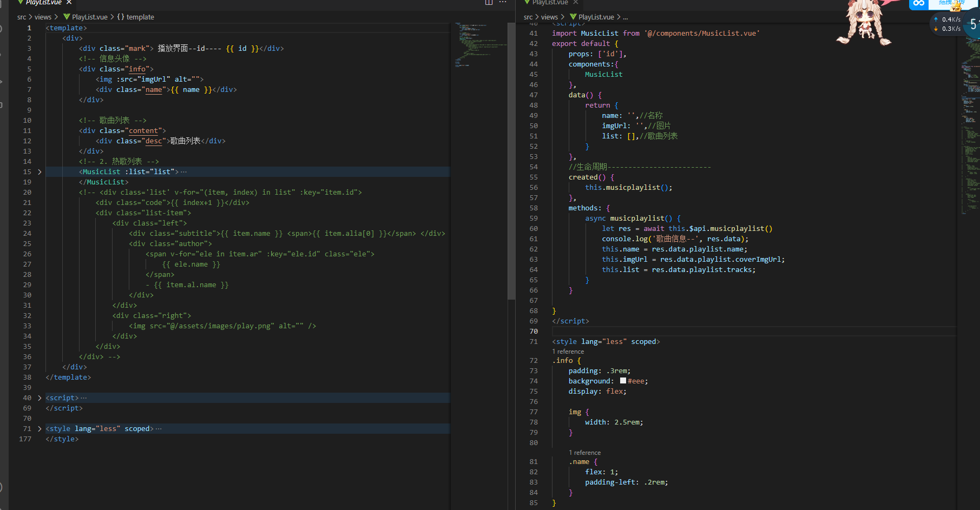Click line number 70 in the right editor
Viewport: 980px width, 510px height.
(534, 332)
